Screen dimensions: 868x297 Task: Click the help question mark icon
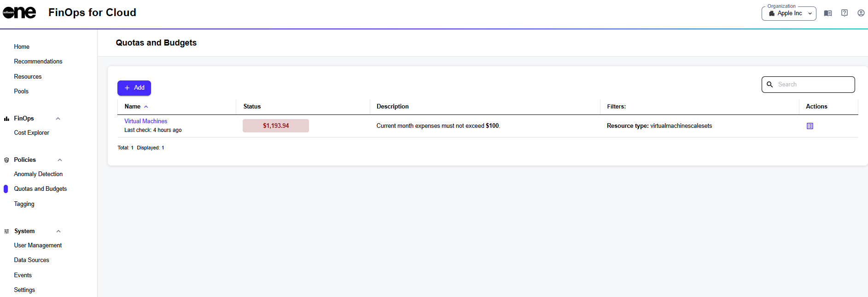[844, 13]
